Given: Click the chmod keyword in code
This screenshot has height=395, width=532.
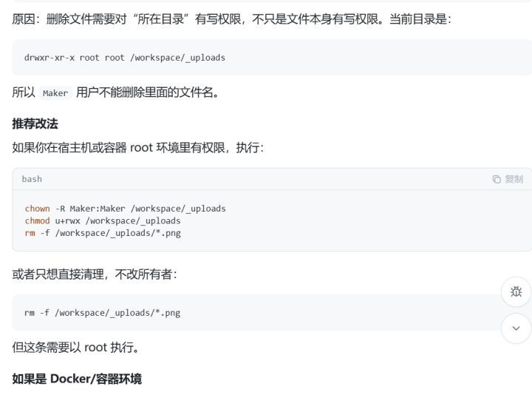Looking at the screenshot, I should point(38,220).
